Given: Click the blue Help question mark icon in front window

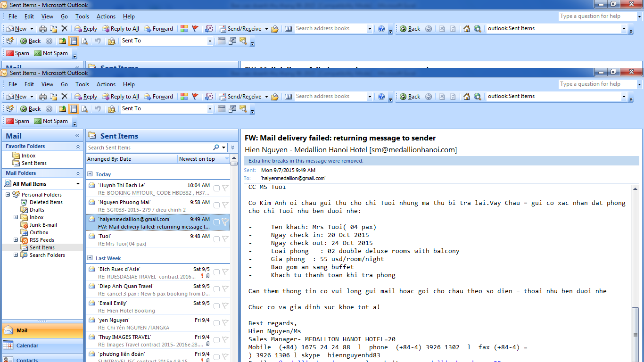Looking at the screenshot, I should [381, 97].
